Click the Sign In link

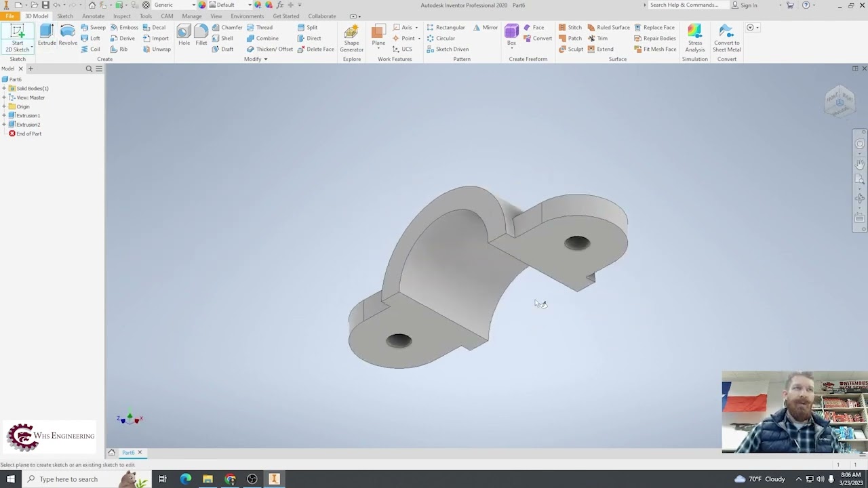point(749,5)
